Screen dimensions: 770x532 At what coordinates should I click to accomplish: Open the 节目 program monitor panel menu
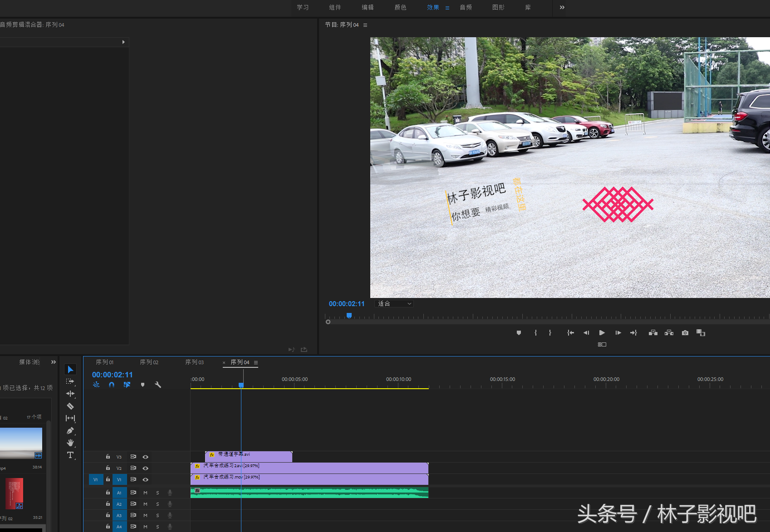tap(365, 25)
